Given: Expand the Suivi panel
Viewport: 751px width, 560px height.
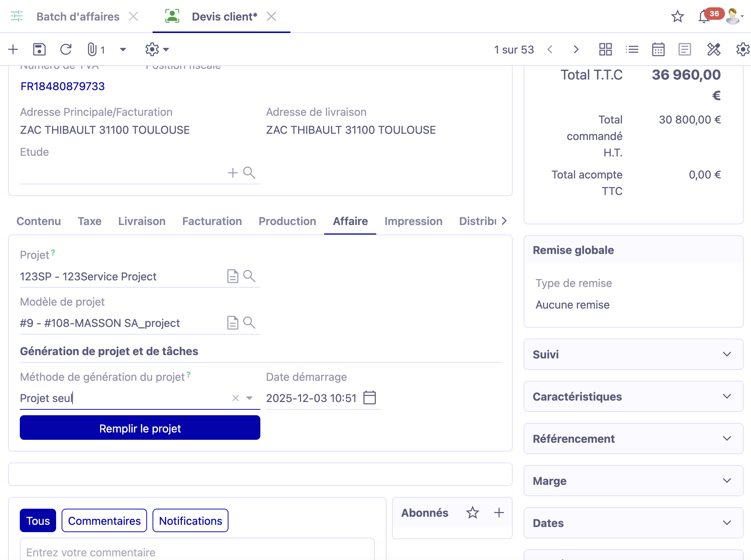Looking at the screenshot, I should click(727, 354).
